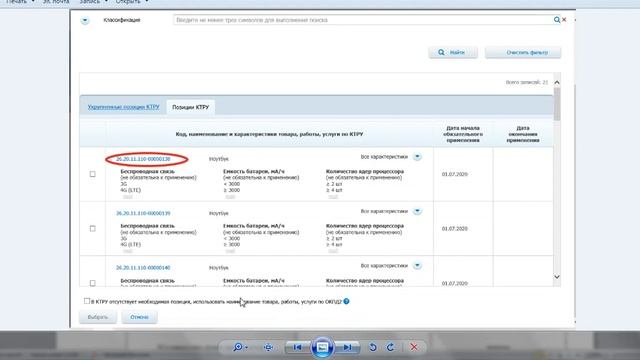Click the 'Всего записей' record count text
Viewport: 640px width, 360px height.
(527, 82)
